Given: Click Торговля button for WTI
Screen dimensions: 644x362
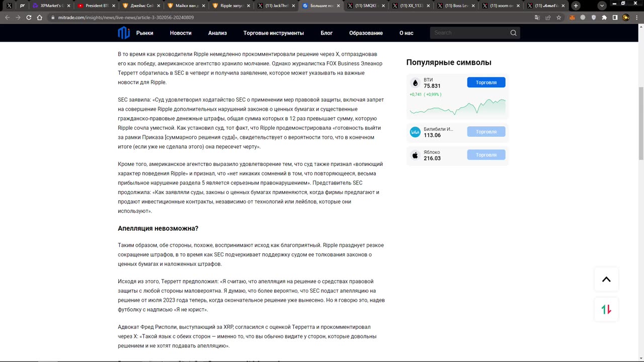Looking at the screenshot, I should [x=486, y=82].
